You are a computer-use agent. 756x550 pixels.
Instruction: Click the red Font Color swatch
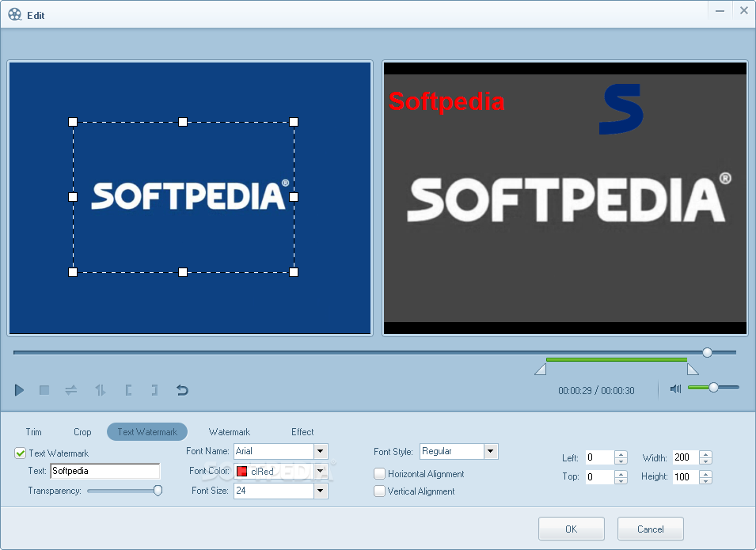click(x=242, y=472)
